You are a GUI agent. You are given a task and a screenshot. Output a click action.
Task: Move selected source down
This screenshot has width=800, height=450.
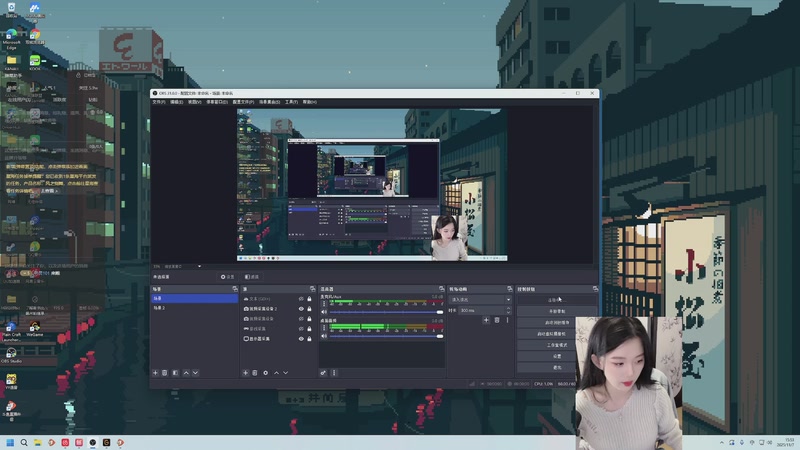(286, 373)
